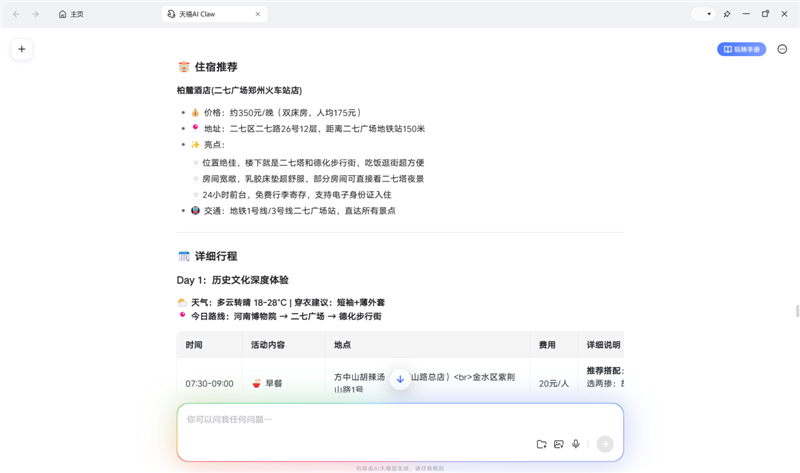Image resolution: width=800 pixels, height=473 pixels.
Task: Upload an image with the picture icon
Action: tap(559, 444)
